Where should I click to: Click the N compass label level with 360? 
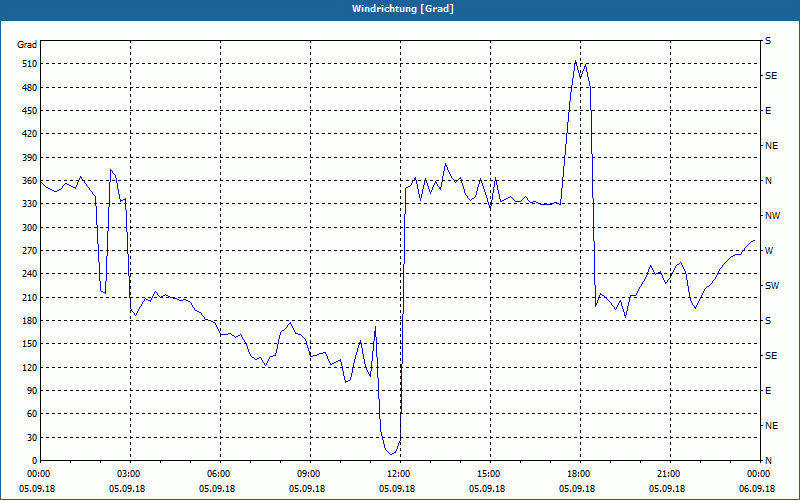(768, 181)
